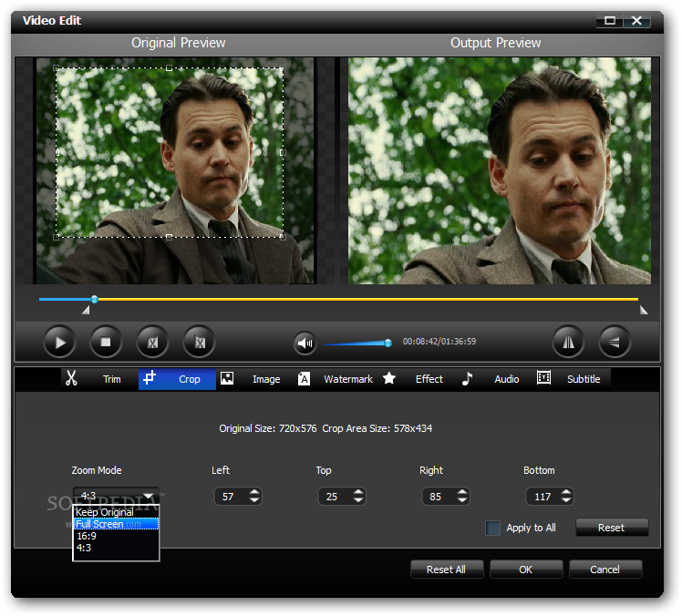This screenshot has width=682, height=616.
Task: Decrease the Top crop value
Action: 358,500
